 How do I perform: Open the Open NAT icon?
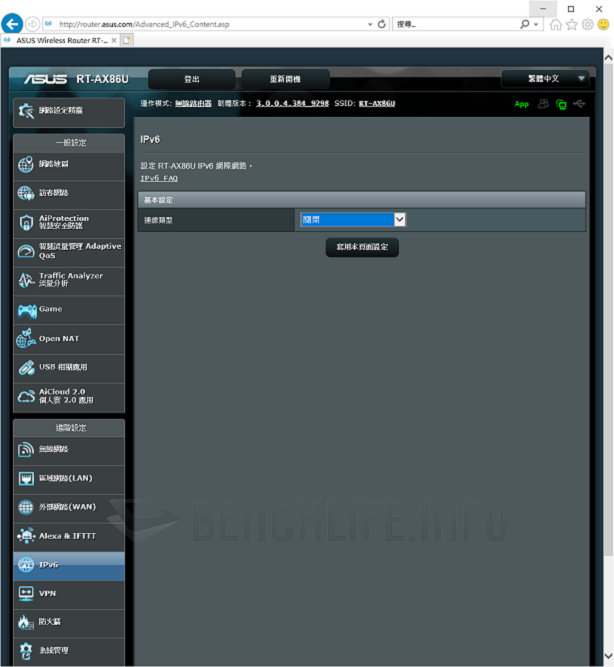point(26,339)
